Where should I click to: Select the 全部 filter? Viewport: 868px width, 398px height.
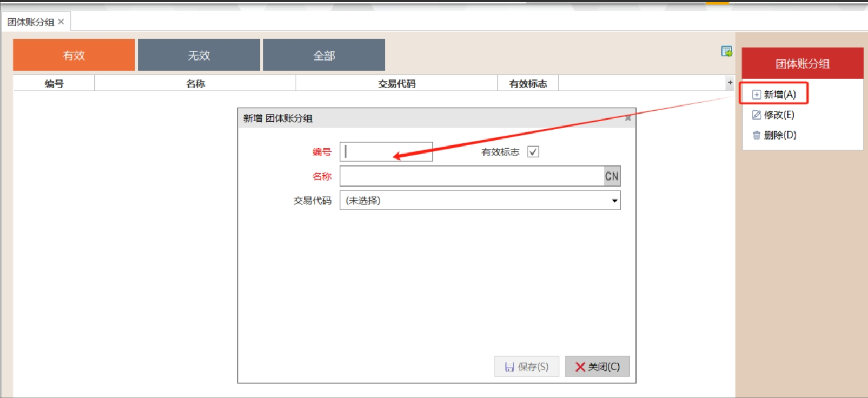[x=324, y=55]
